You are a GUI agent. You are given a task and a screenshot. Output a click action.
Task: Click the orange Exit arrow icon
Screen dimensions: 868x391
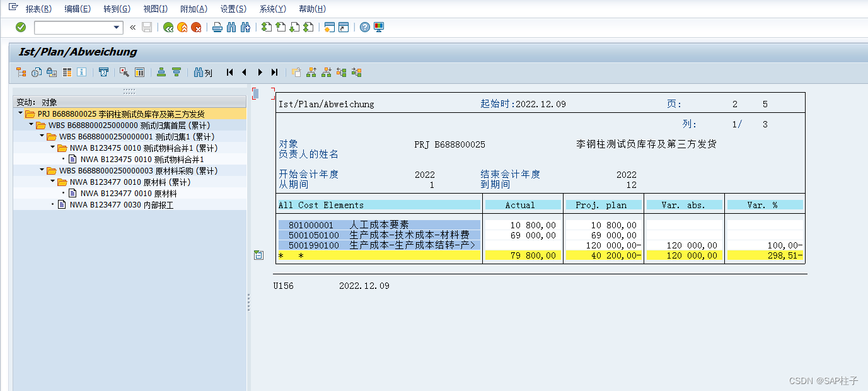[x=182, y=27]
